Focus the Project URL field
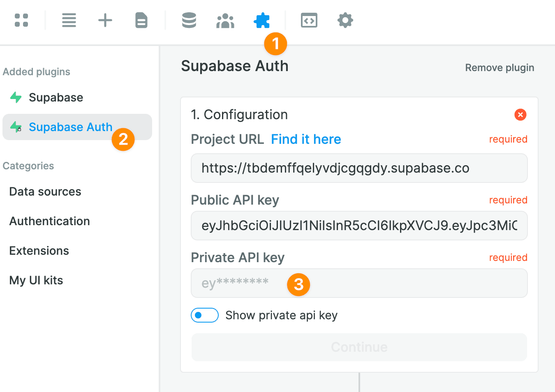Screen dimensions: 555x392 pyautogui.click(x=359, y=168)
